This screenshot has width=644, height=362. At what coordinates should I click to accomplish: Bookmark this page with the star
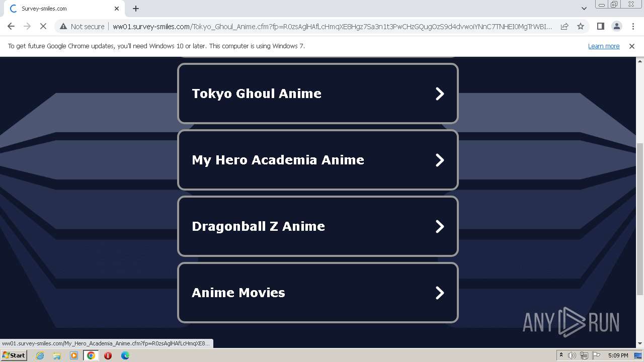581,26
